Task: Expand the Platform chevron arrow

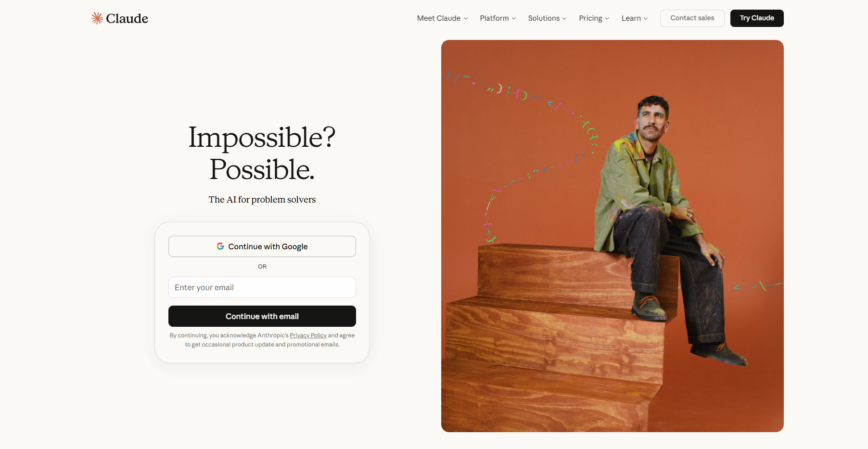Action: [514, 18]
